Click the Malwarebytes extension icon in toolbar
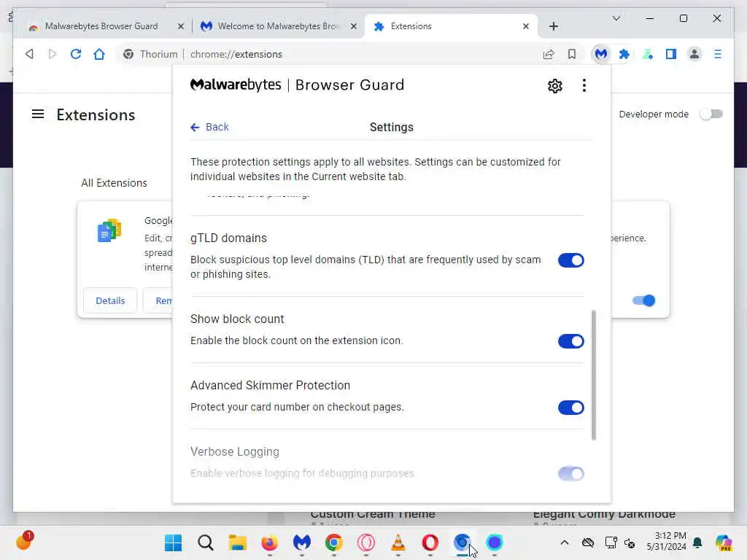This screenshot has width=747, height=560. 601,54
